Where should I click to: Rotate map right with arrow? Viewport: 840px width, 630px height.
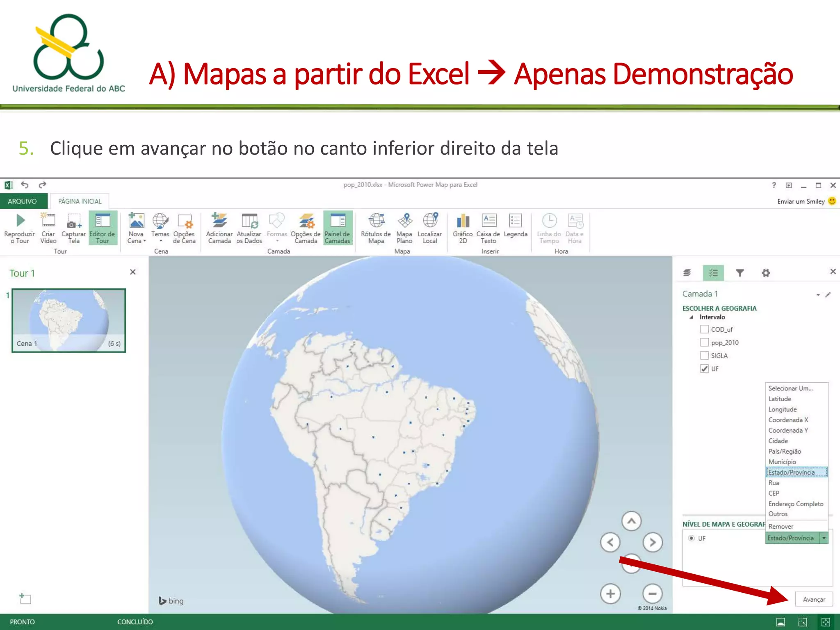pos(653,543)
